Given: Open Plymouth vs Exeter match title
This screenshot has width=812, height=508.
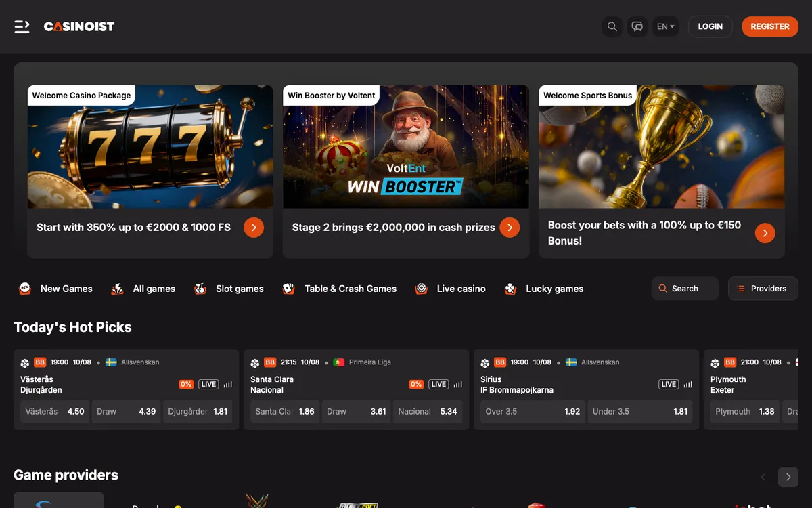Looking at the screenshot, I should pyautogui.click(x=728, y=385).
